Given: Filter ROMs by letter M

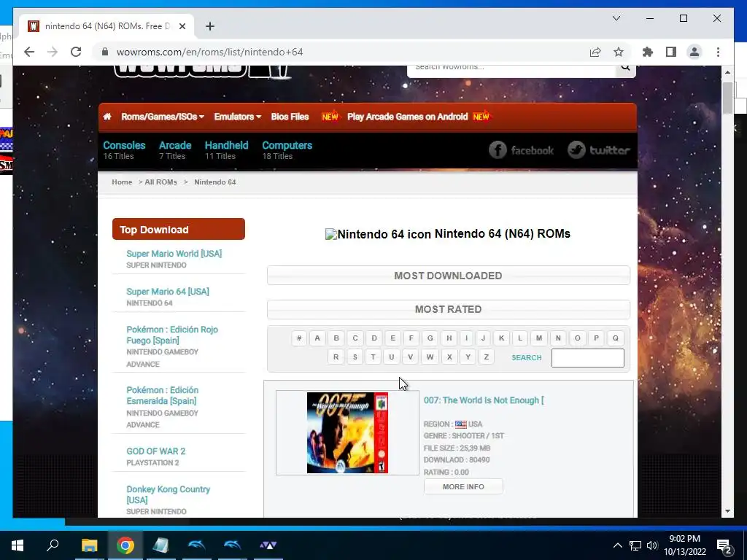Looking at the screenshot, I should (x=539, y=338).
